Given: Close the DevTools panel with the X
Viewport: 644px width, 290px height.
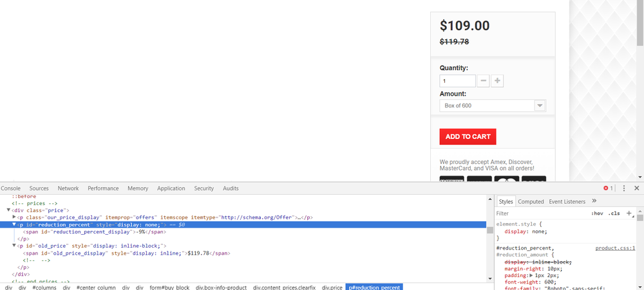Looking at the screenshot, I should pyautogui.click(x=637, y=188).
